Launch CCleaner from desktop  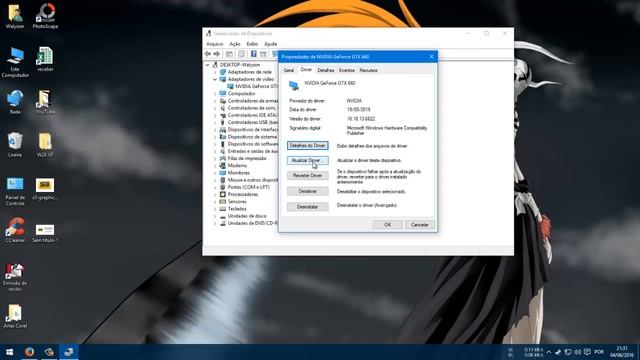pos(15,230)
